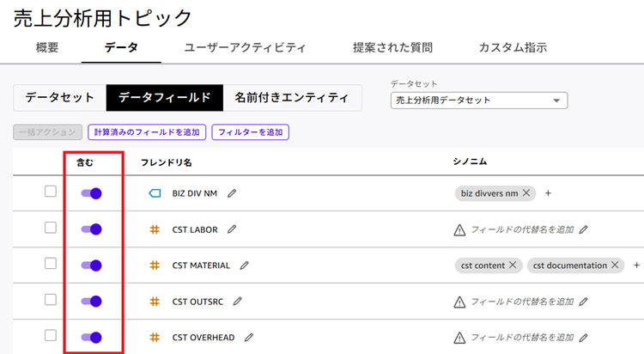Disable the include toggle for BIZ DIV NM
This screenshot has height=354, width=644.
click(91, 193)
